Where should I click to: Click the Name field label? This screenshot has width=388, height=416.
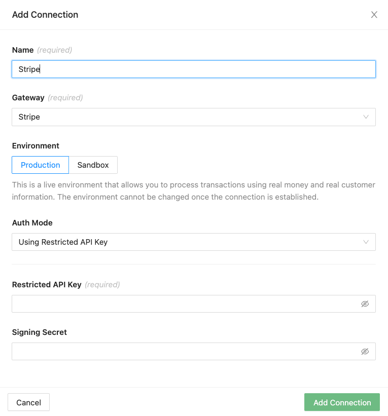click(23, 50)
